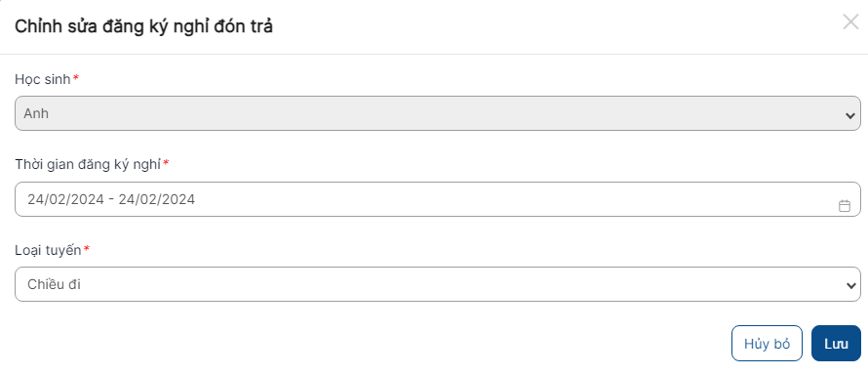Close the Chỉnh sửa đăng ký dialog
The height and width of the screenshot is (374, 868).
pyautogui.click(x=850, y=22)
